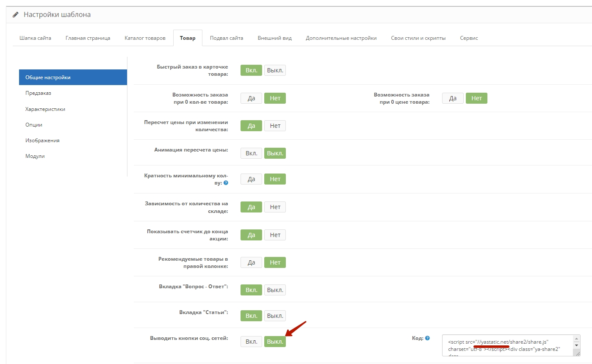The width and height of the screenshot is (592, 364).
Task: Open Предзаказ section in the sidebar
Action: point(38,93)
